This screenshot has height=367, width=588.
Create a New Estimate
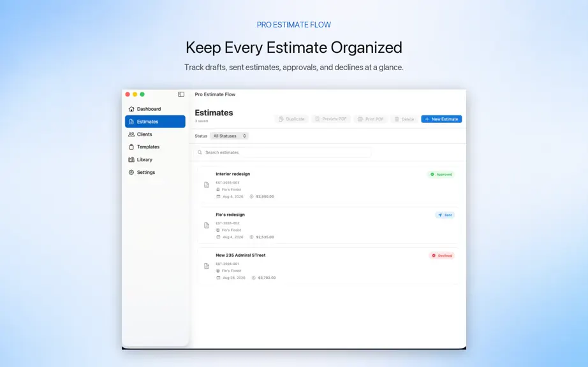[441, 119]
